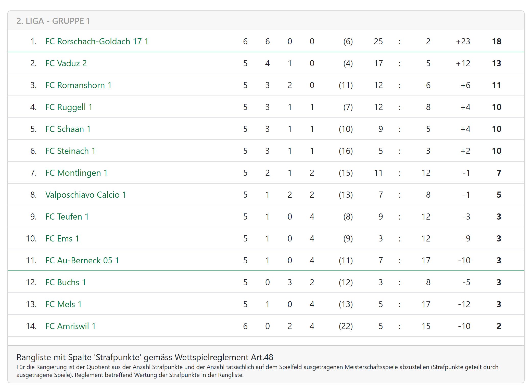Click FC Amriswil's penalty points value (22)
This screenshot has width=532, height=392.
pos(346,326)
